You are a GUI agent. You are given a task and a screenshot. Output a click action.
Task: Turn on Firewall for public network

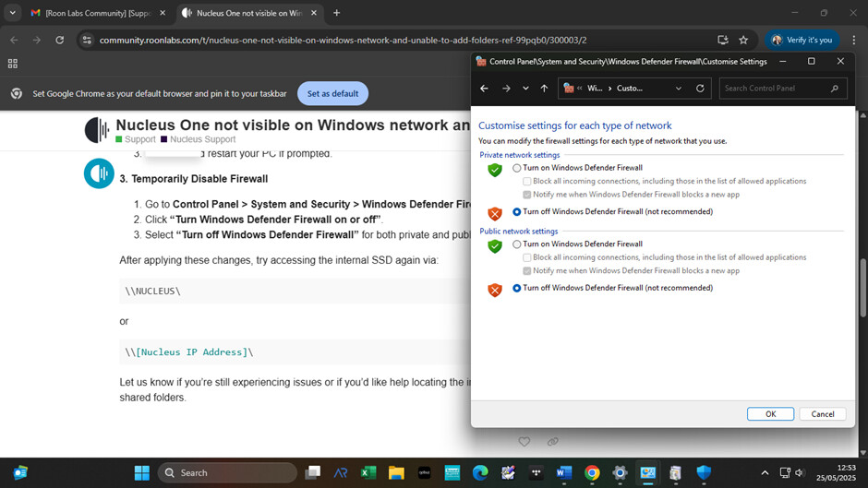[x=516, y=244]
